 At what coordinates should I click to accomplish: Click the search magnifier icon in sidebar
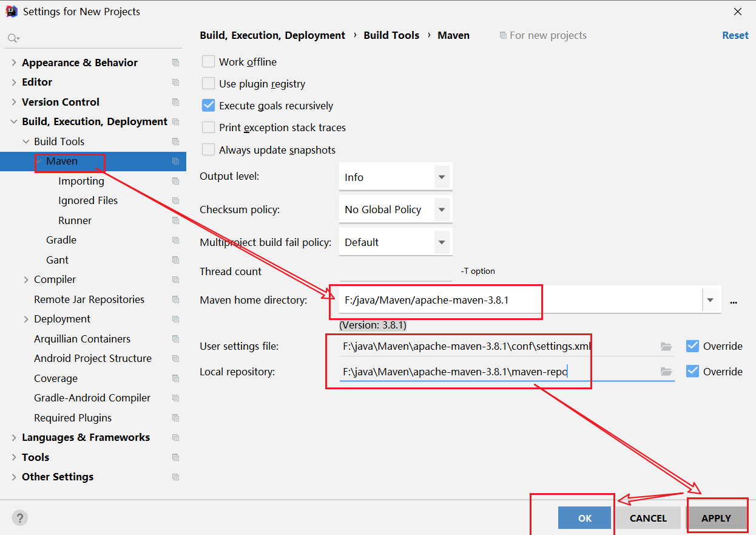click(x=12, y=38)
